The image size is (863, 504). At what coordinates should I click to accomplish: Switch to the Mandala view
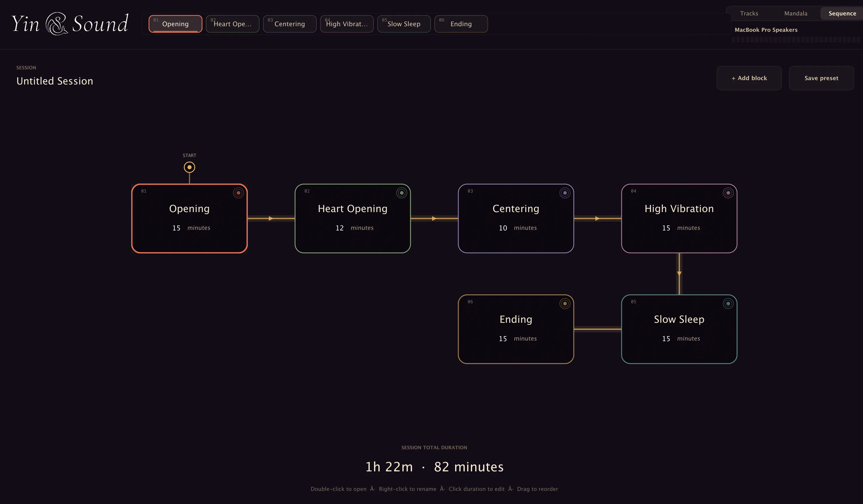796,13
